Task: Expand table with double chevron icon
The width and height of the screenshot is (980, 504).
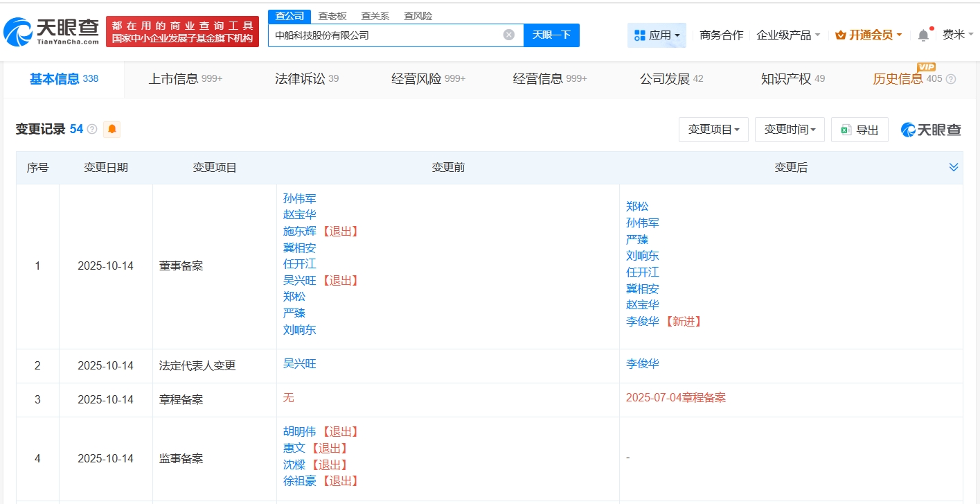Action: point(953,167)
